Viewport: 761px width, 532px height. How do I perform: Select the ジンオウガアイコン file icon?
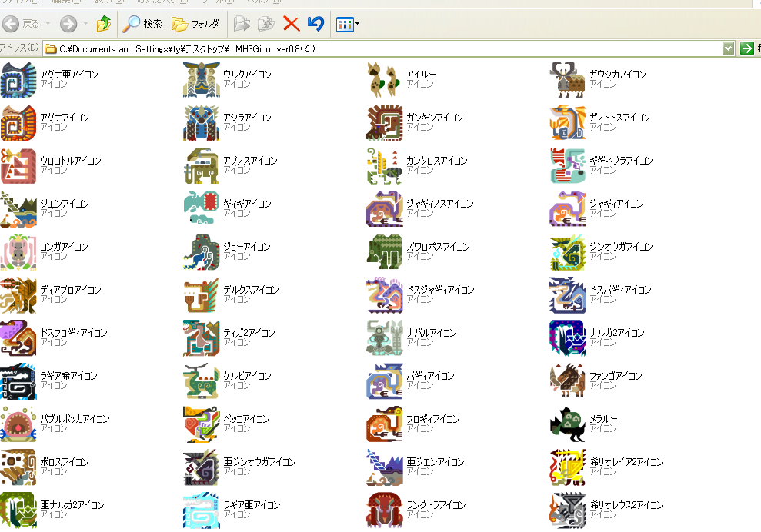click(x=568, y=252)
